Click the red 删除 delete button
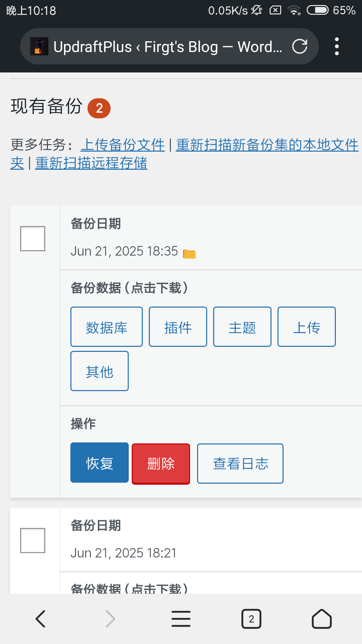Viewport: 362px width, 644px height. [x=161, y=464]
